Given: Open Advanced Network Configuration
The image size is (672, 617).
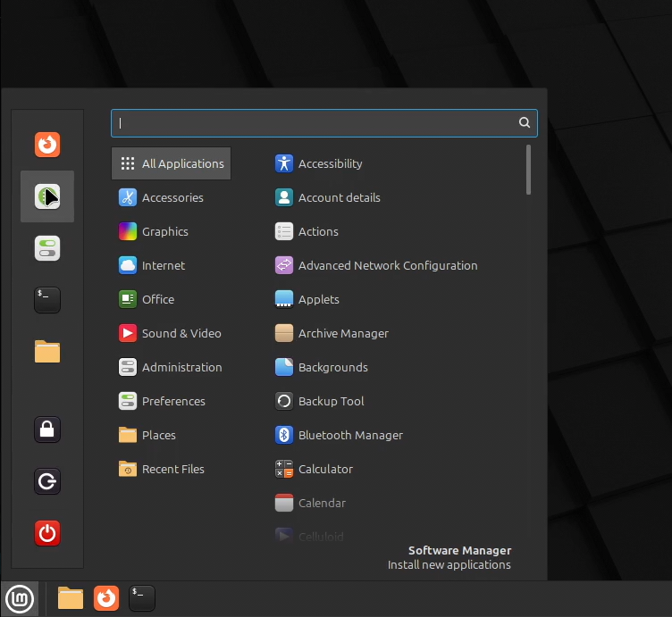Looking at the screenshot, I should [376, 265].
